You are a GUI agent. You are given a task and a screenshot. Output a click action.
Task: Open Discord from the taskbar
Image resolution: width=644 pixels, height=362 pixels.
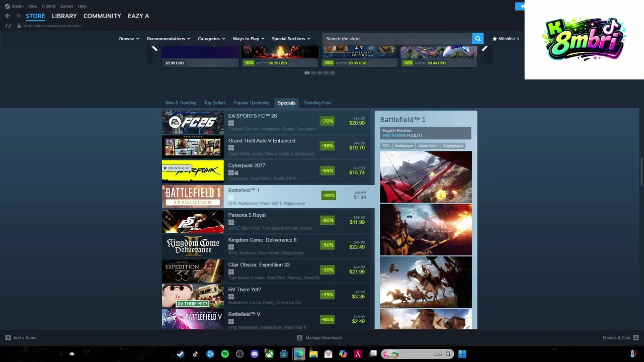click(255, 354)
